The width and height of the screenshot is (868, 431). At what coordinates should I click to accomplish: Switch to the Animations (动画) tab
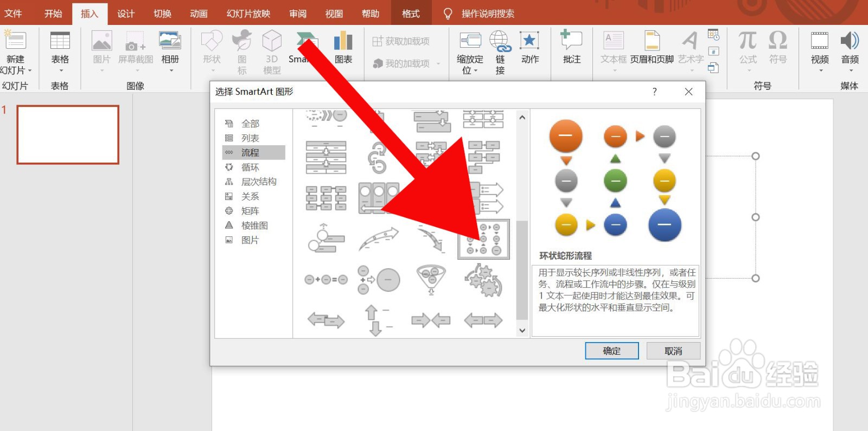point(199,14)
